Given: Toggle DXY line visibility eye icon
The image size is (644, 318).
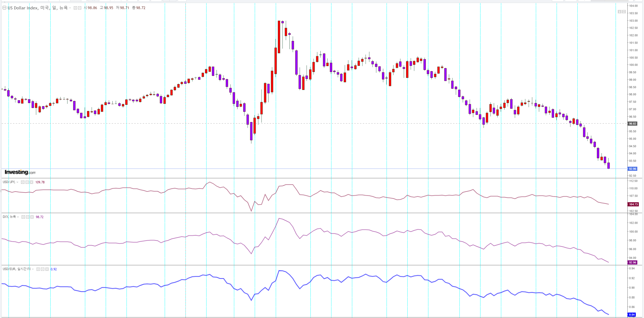Looking at the screenshot, I should coord(23,217).
